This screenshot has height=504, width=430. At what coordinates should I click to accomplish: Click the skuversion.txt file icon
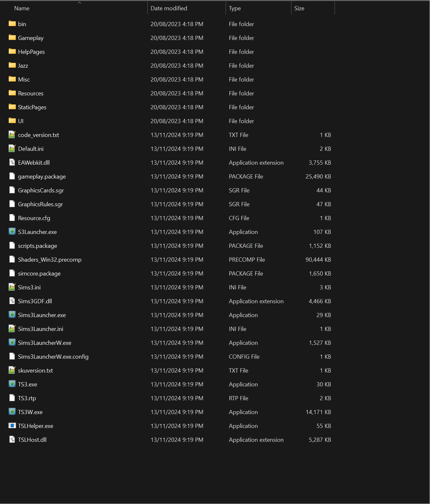pyautogui.click(x=12, y=370)
